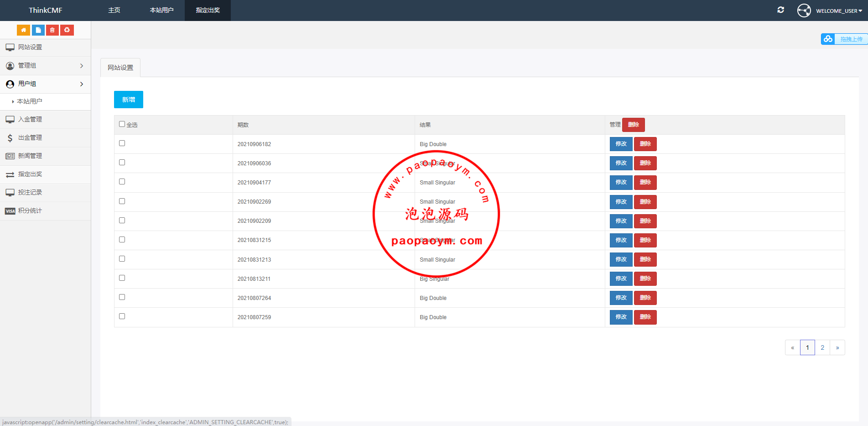868x426 pixels.
Task: Expand the 管理组 sidebar group
Action: (45, 66)
